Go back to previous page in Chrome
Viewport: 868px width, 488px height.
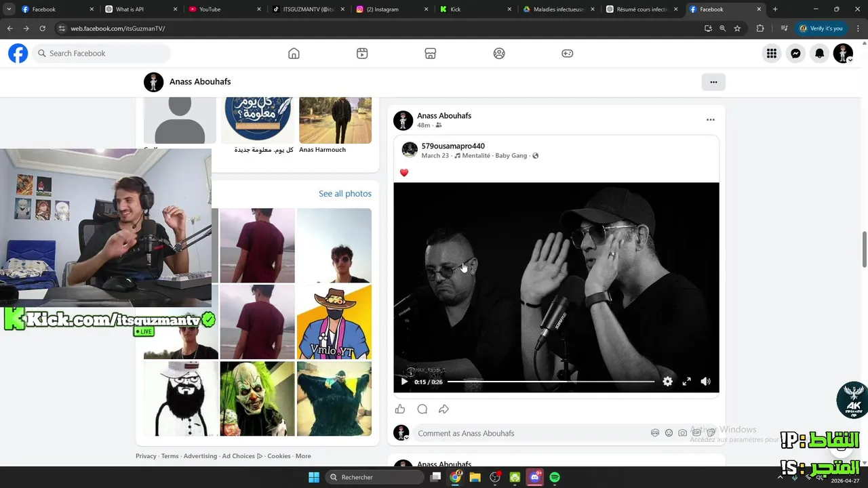[9, 28]
